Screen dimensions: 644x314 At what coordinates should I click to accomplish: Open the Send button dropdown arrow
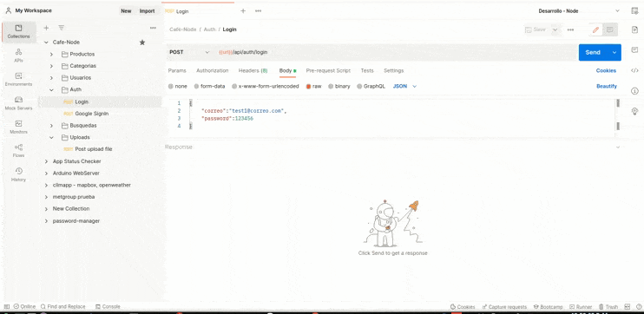[614, 53]
